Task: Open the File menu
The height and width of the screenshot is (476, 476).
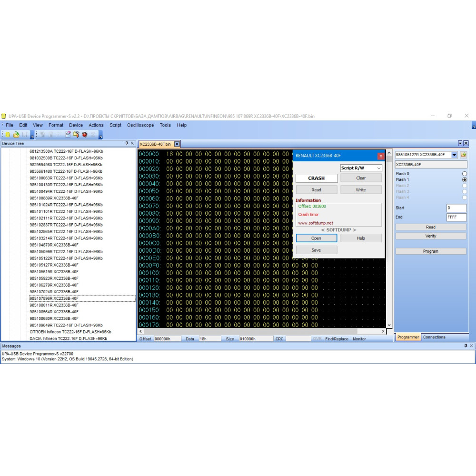Action: click(x=10, y=125)
